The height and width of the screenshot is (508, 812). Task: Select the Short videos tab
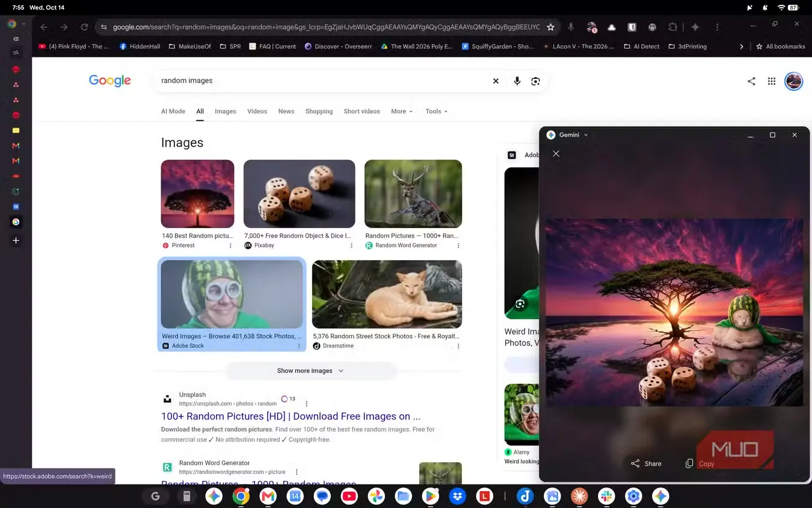(361, 111)
